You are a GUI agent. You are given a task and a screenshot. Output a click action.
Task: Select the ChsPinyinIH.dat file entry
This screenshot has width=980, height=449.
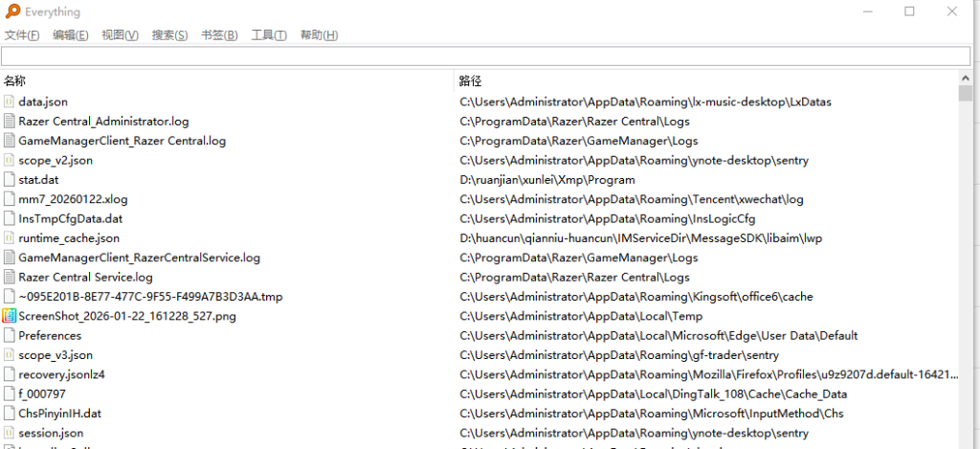click(59, 414)
